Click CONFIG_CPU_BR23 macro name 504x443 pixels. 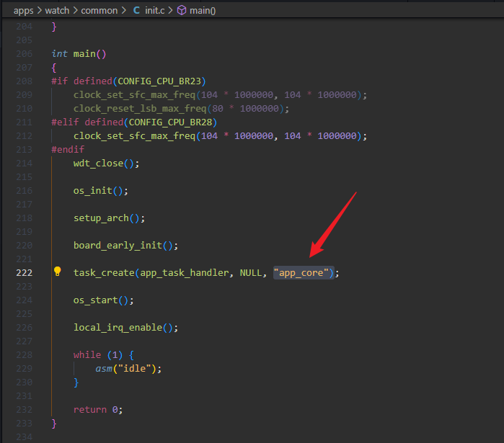coord(159,81)
